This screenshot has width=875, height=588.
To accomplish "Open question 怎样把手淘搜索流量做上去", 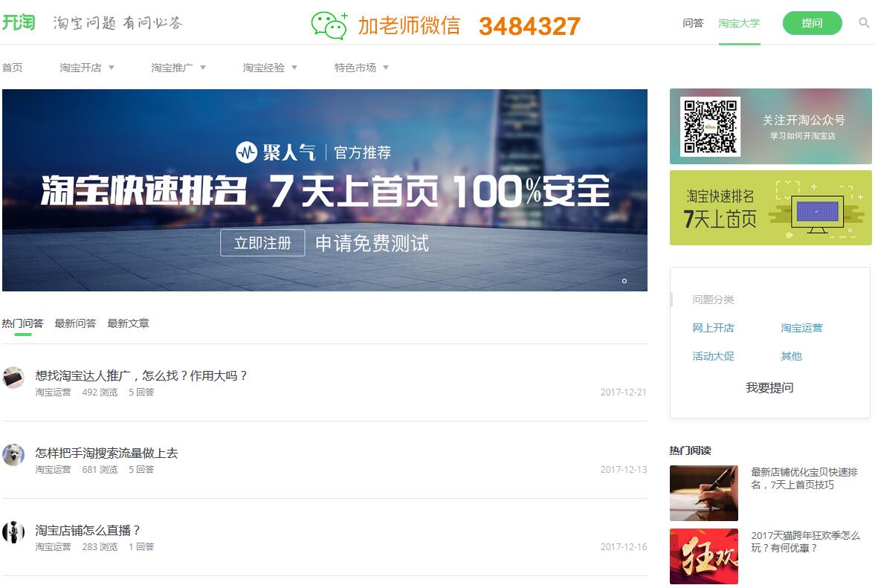I will (106, 453).
